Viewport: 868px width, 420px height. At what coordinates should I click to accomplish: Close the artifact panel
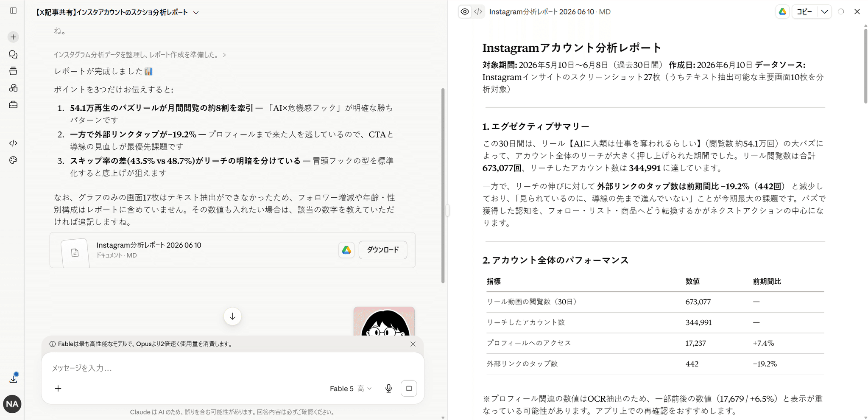(857, 12)
